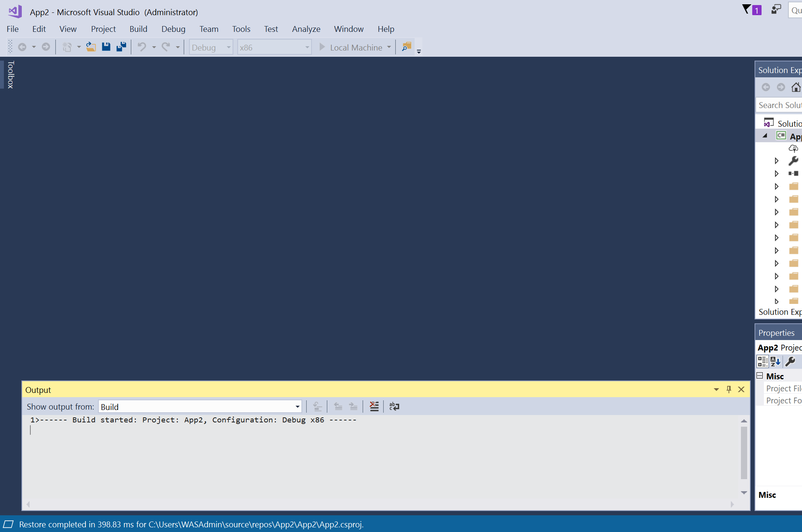The height and width of the screenshot is (532, 802).
Task: Open Redo history dropdown arrow
Action: 178,47
